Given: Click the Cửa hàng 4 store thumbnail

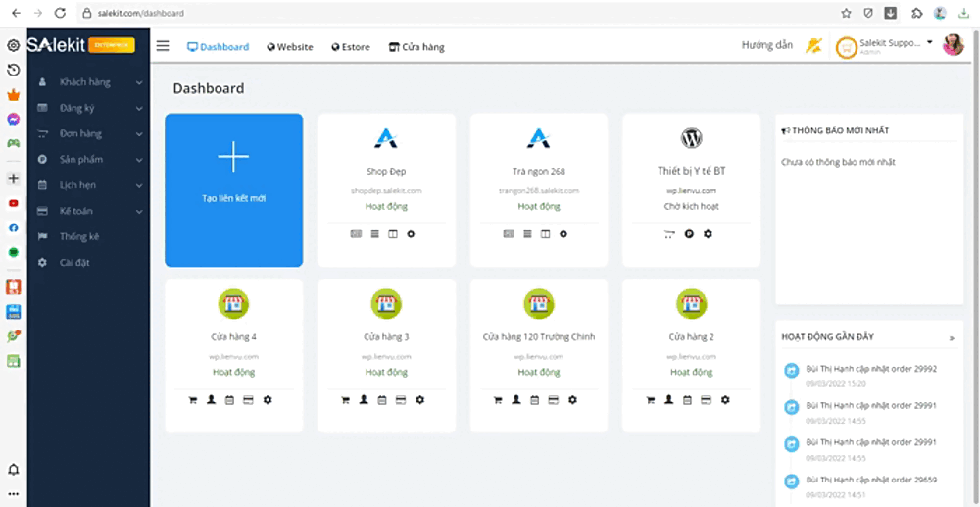Looking at the screenshot, I should pyautogui.click(x=234, y=304).
